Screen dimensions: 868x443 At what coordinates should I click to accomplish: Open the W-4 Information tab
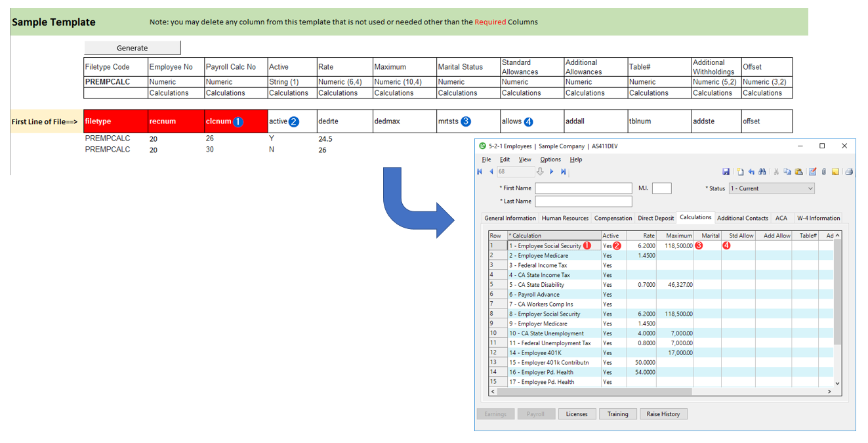tap(818, 218)
